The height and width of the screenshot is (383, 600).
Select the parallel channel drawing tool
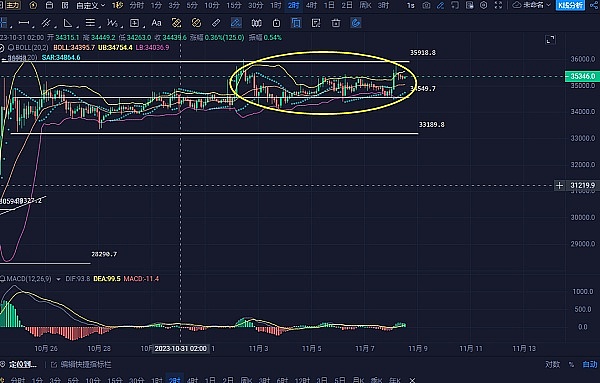click(46, 23)
